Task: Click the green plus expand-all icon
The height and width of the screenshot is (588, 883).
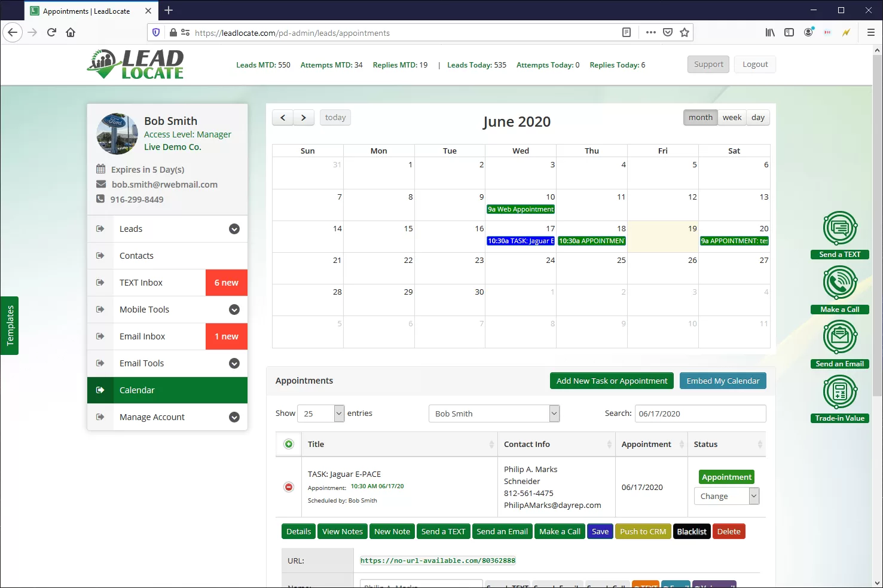Action: (289, 444)
